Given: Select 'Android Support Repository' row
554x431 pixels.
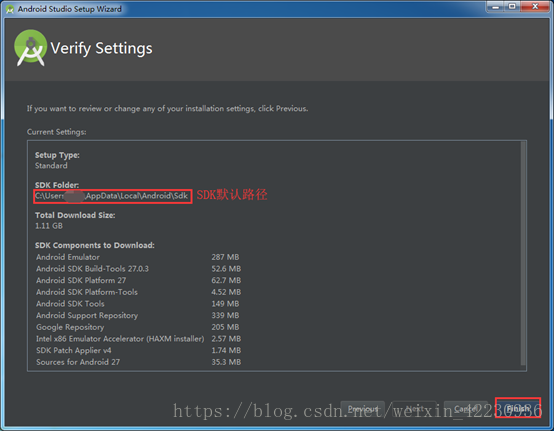Looking at the screenshot, I should (138, 315).
